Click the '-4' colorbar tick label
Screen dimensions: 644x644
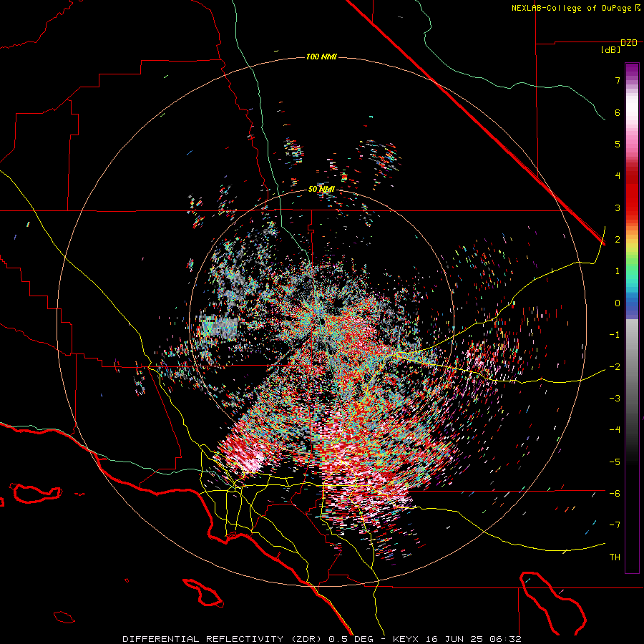tap(615, 430)
